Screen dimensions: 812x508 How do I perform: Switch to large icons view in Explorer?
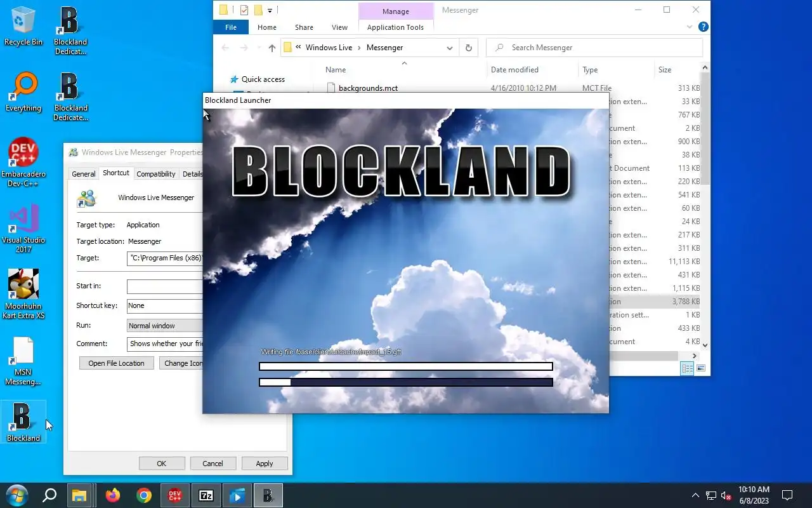coord(701,368)
